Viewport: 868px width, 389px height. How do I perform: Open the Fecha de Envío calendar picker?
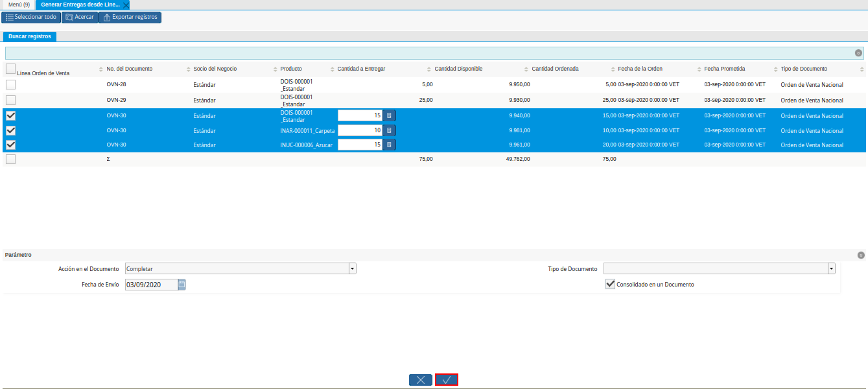tap(182, 284)
